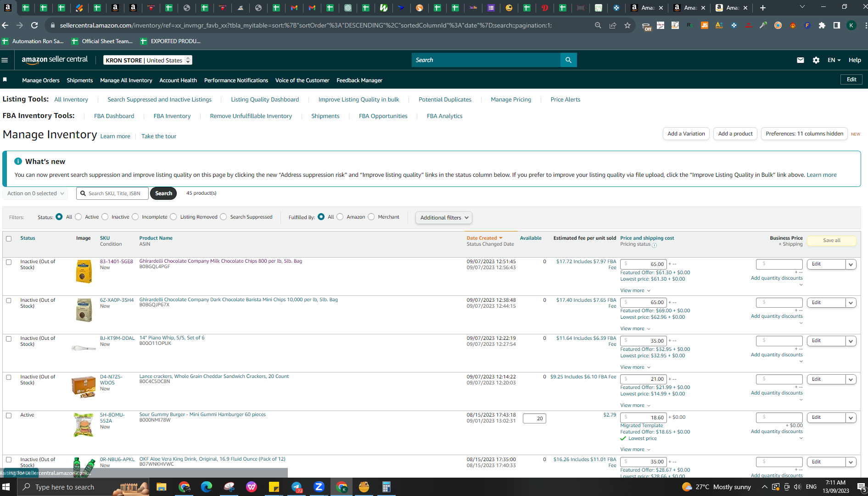
Task: Go to Account Health
Action: (x=178, y=80)
